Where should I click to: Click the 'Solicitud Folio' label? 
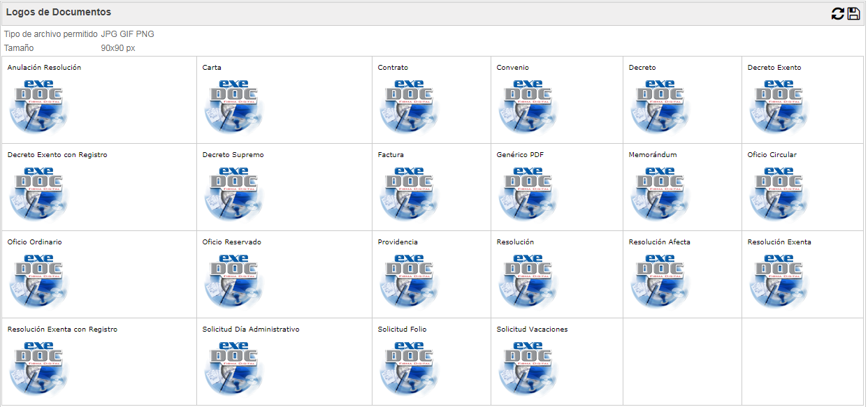click(x=402, y=330)
